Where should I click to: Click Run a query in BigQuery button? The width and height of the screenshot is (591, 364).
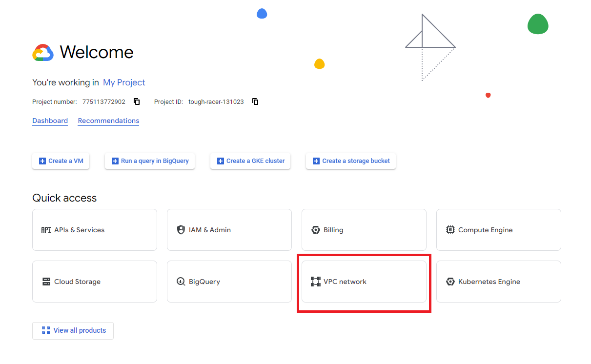point(150,161)
